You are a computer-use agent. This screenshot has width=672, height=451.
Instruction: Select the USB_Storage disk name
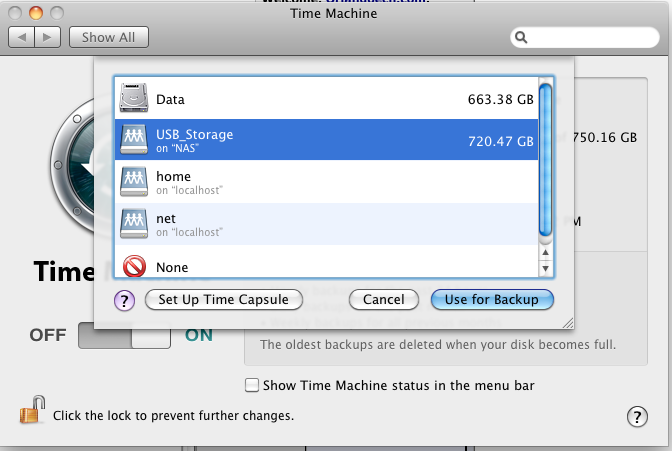195,135
